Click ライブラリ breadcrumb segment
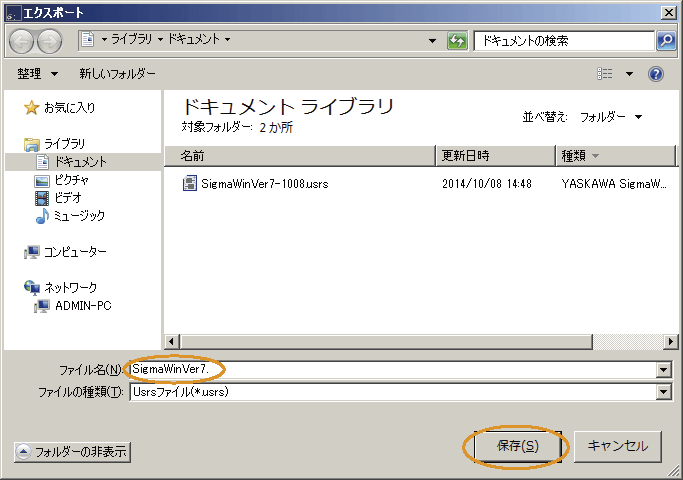Viewport: 683px width, 480px height. (x=132, y=40)
